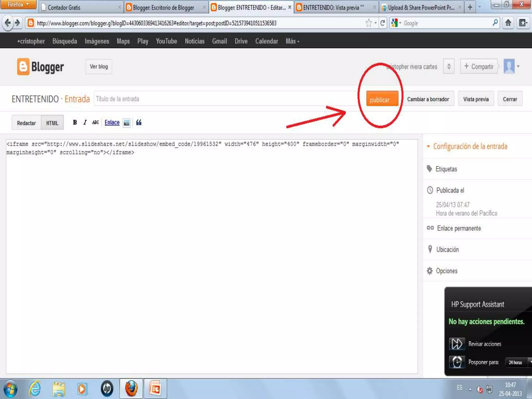The height and width of the screenshot is (399, 532).
Task: Reload the page with refresh icon
Action: (383, 23)
